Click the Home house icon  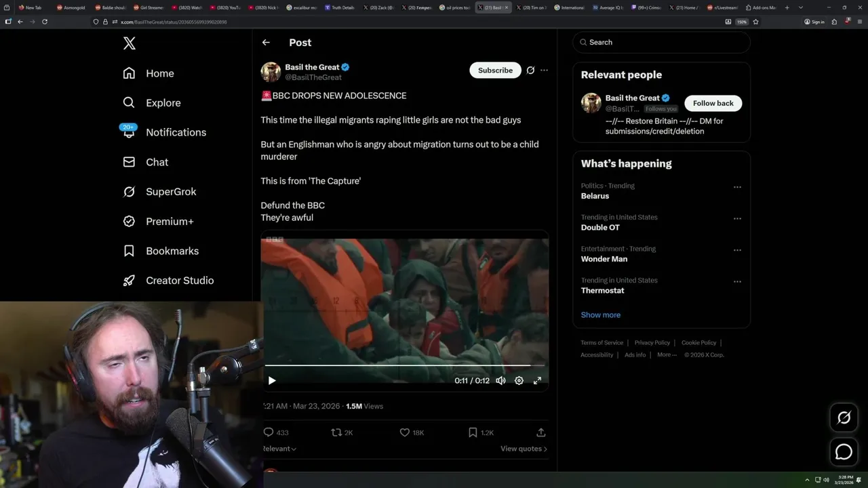tap(129, 73)
